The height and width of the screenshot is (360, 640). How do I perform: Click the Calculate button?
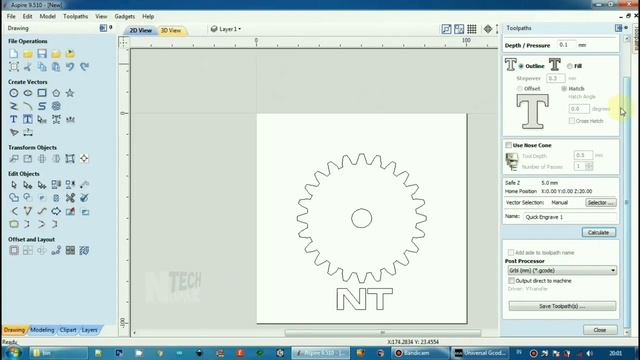[598, 232]
